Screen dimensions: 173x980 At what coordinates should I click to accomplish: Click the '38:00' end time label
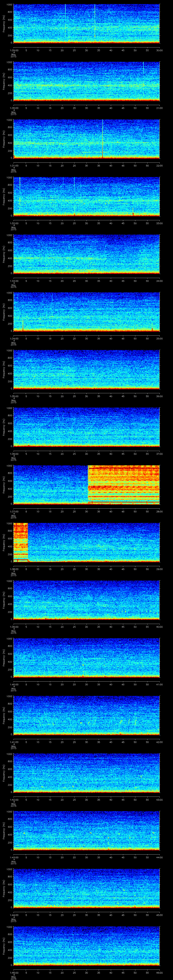click(159, 511)
